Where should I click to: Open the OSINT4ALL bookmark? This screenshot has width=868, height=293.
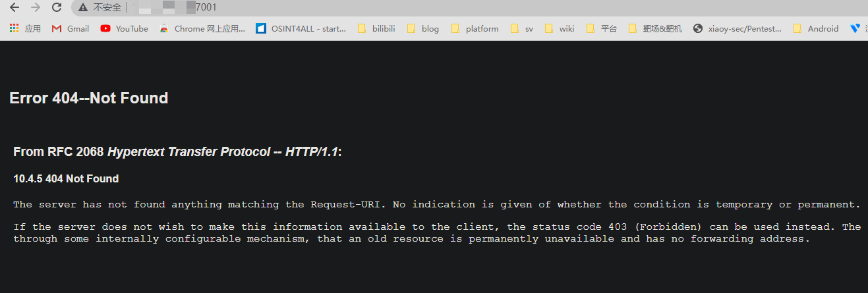pyautogui.click(x=301, y=28)
